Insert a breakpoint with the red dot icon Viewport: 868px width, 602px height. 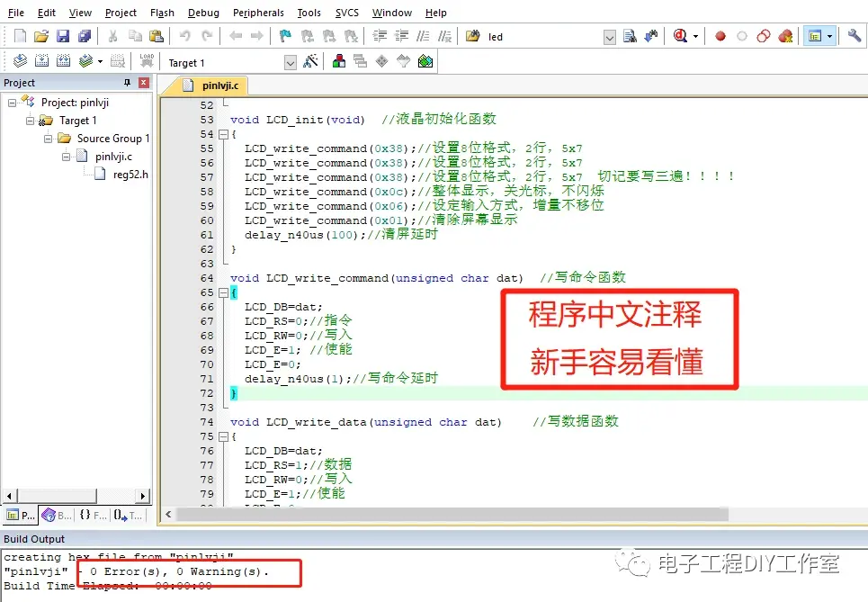(x=720, y=37)
